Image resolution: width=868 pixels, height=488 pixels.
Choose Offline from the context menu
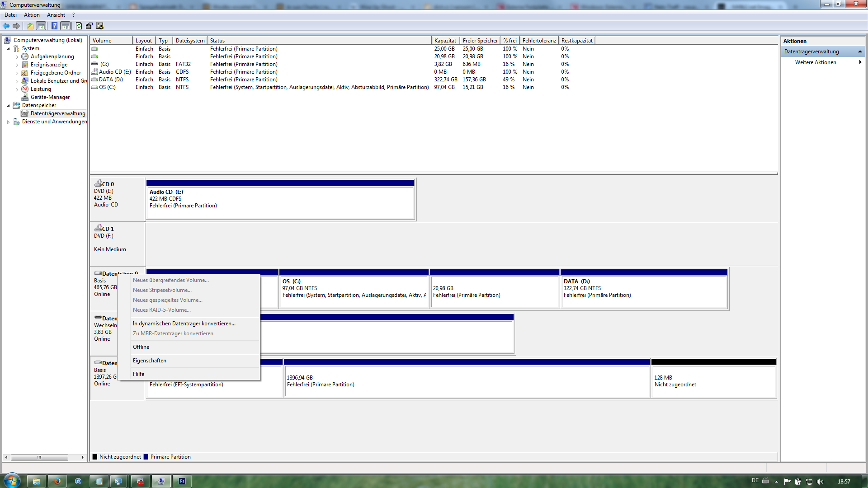coord(141,347)
